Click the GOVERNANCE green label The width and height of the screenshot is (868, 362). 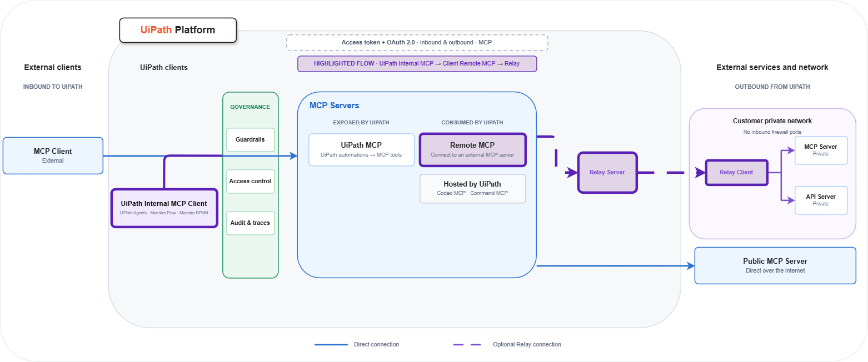250,107
